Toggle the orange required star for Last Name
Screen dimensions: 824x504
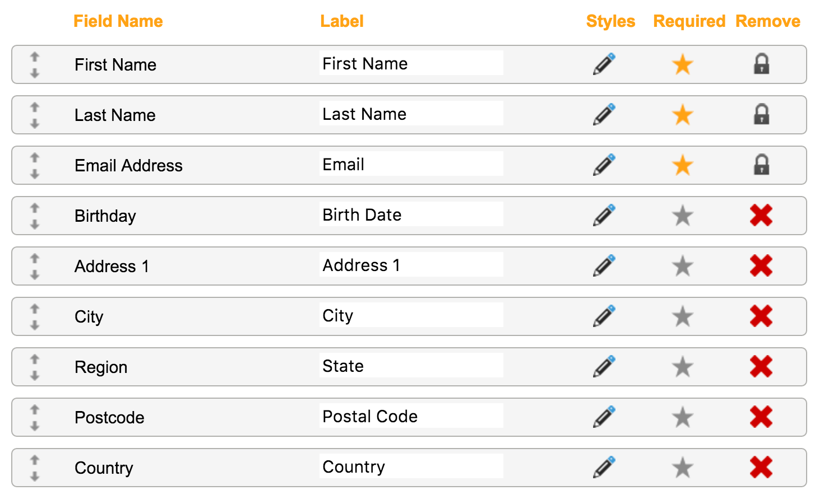pyautogui.click(x=683, y=114)
